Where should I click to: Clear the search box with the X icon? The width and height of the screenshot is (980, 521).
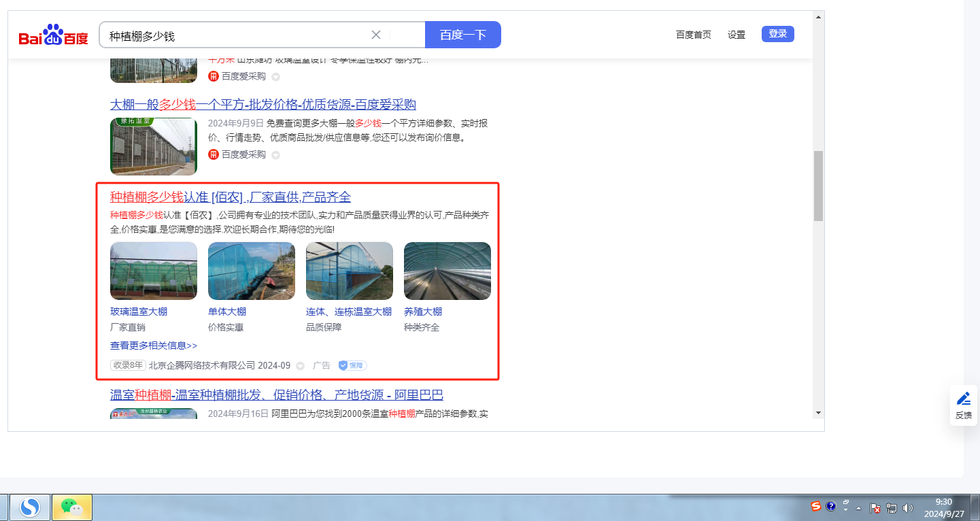pos(376,35)
